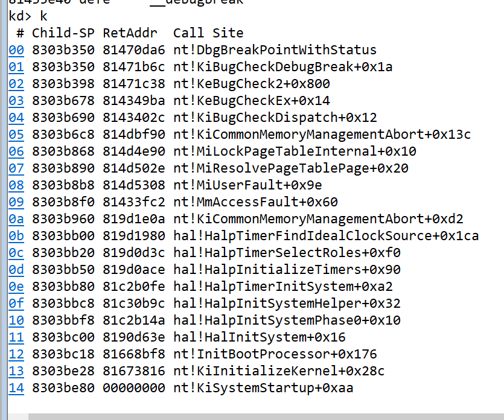
Task: Open frame 01 link for KiBugCheckDebugBreak
Action: [x=16, y=67]
